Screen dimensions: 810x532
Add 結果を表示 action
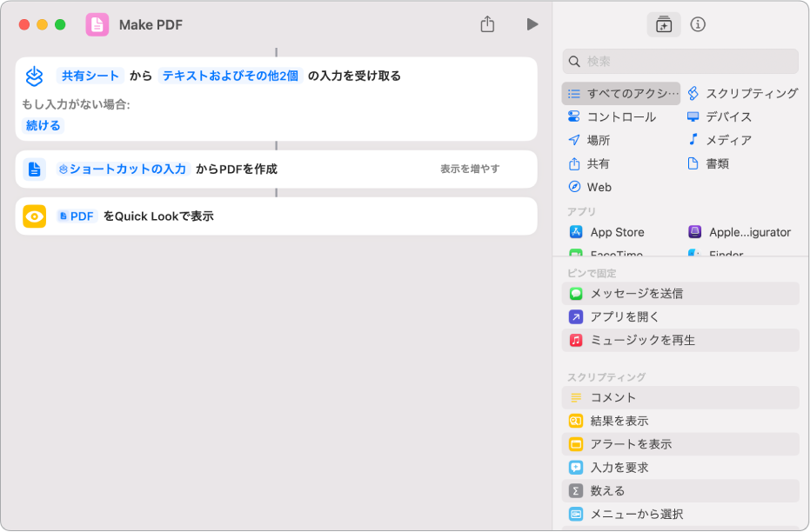click(x=680, y=421)
